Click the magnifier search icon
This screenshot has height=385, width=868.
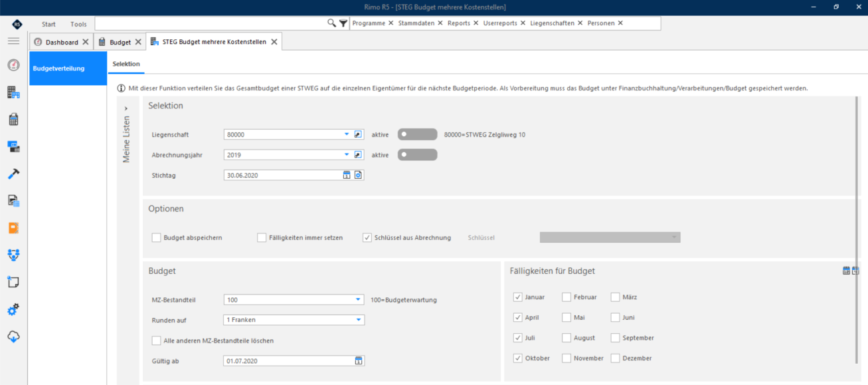[331, 23]
